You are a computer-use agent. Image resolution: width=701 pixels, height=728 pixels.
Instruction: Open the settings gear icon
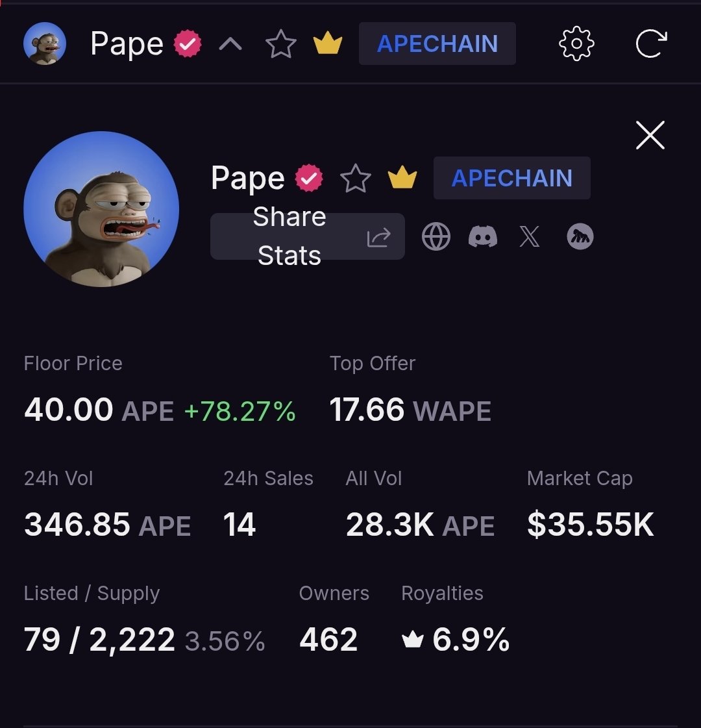[x=576, y=44]
